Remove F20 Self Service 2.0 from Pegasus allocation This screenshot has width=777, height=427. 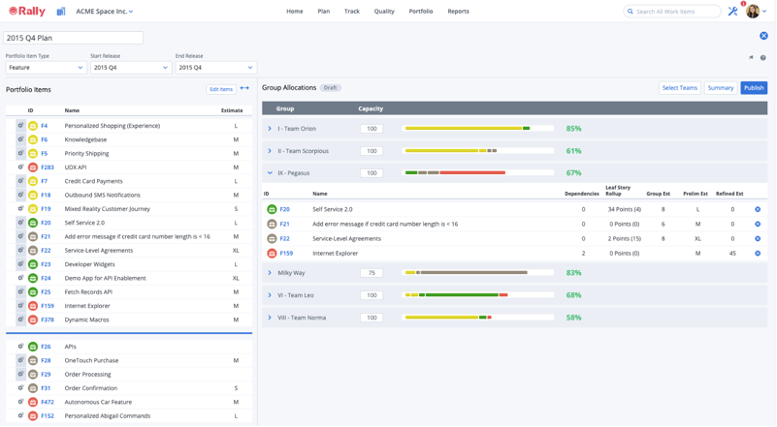[x=757, y=209]
